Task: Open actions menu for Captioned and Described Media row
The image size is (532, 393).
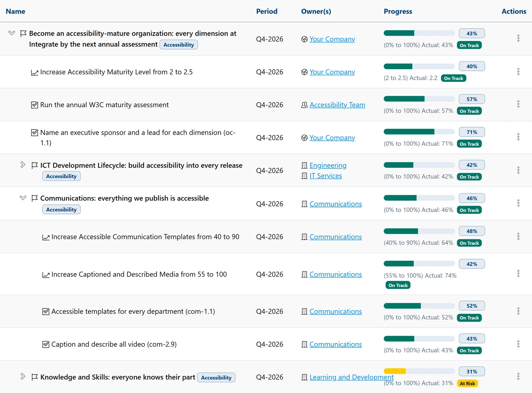Action: pos(518,274)
